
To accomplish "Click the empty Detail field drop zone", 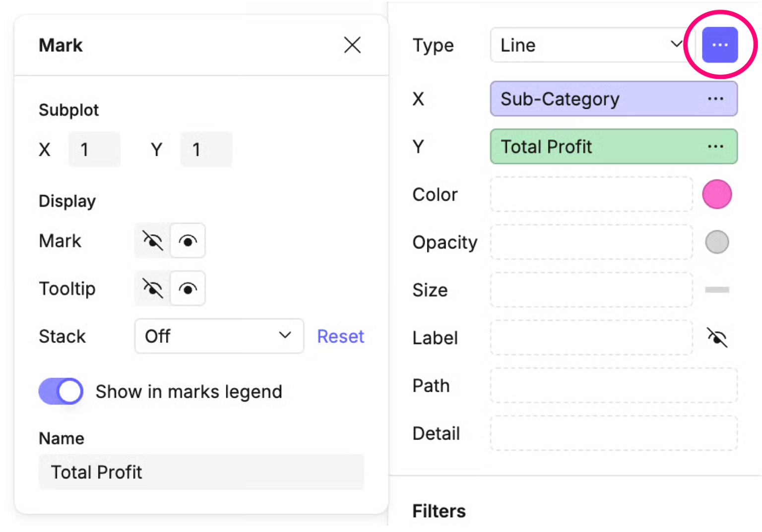I will pos(613,433).
